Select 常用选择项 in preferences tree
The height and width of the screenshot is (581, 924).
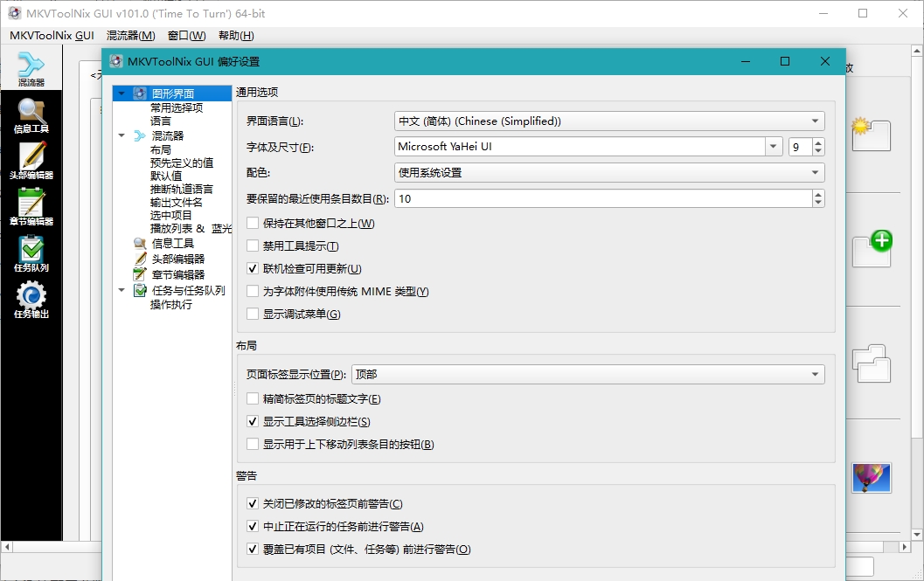coord(177,107)
